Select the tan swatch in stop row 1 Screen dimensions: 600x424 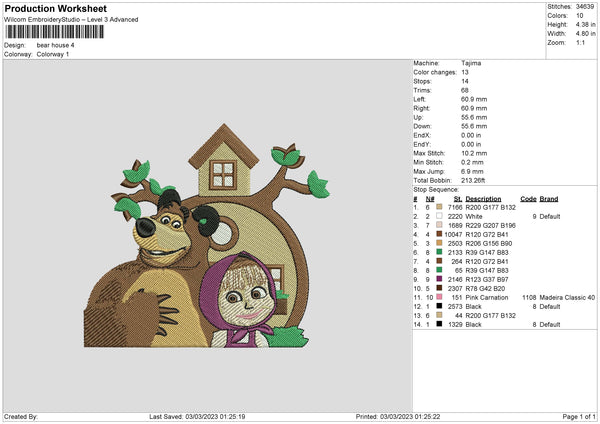pos(439,207)
